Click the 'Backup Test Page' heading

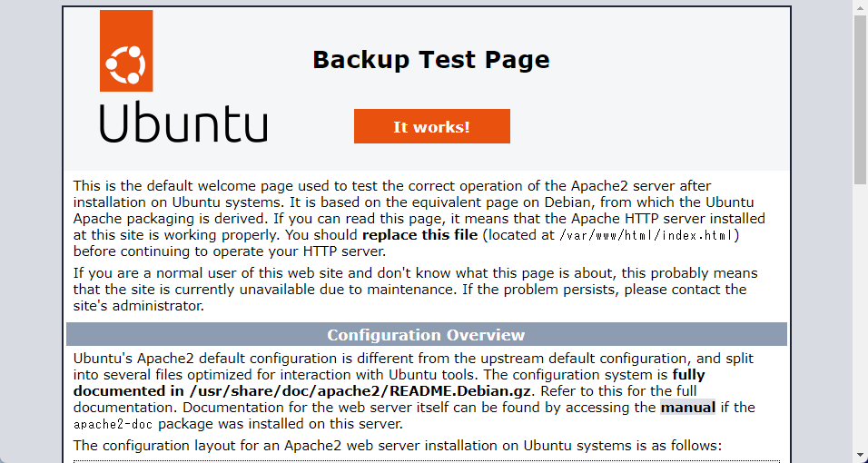(x=431, y=60)
